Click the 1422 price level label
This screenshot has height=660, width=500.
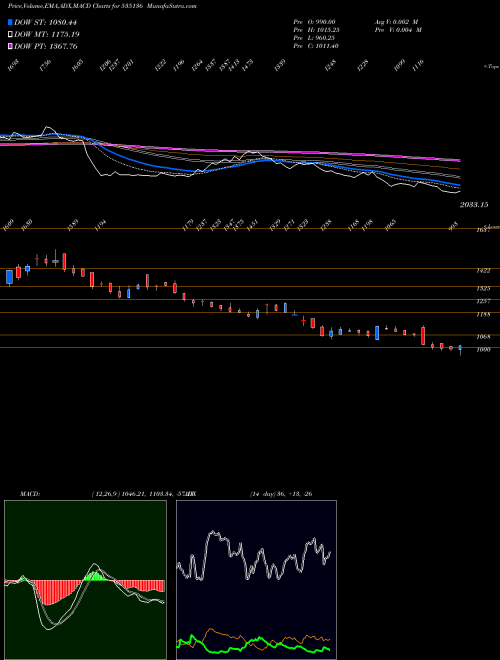coord(483,271)
